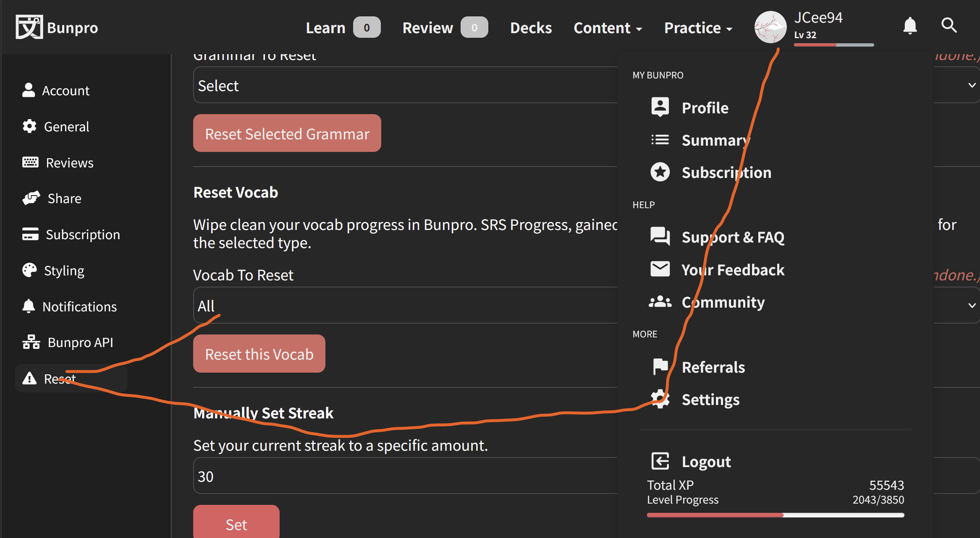The height and width of the screenshot is (538, 980).
Task: Expand the Practice dropdown in navbar
Action: (698, 28)
